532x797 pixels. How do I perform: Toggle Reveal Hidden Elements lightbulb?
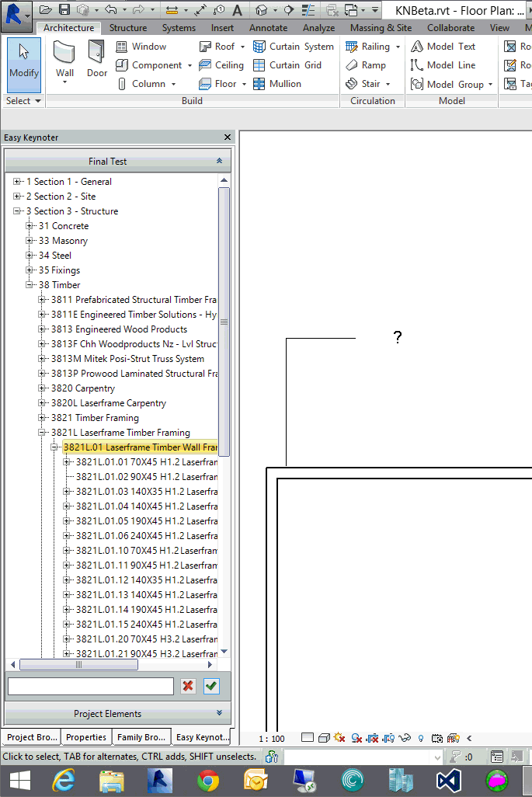pos(421,738)
